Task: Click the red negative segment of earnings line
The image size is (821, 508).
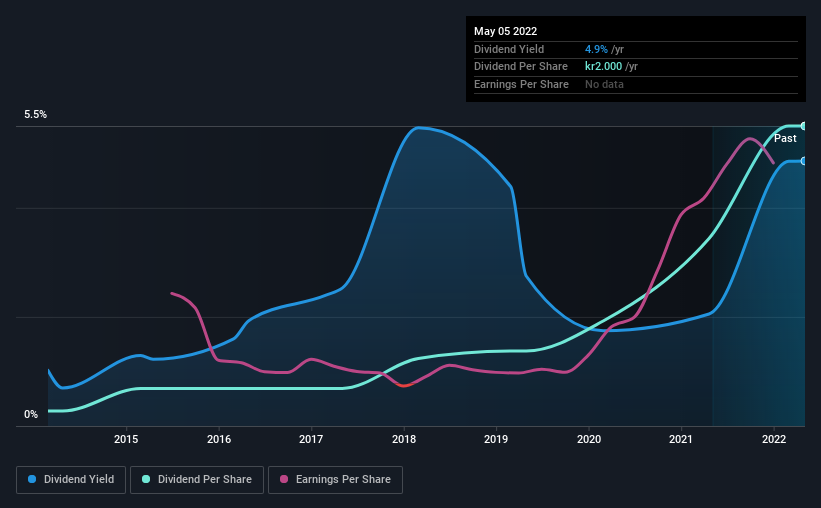Action: tap(405, 385)
